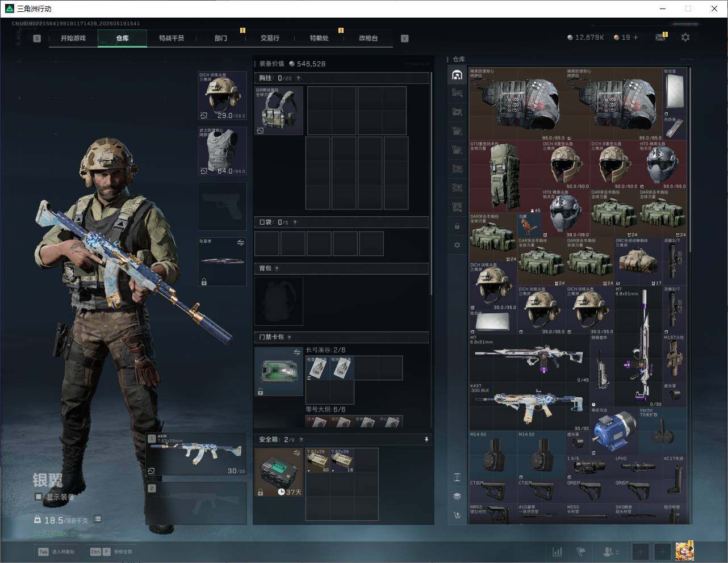Click the plus icon beside currency 19

[x=635, y=37]
